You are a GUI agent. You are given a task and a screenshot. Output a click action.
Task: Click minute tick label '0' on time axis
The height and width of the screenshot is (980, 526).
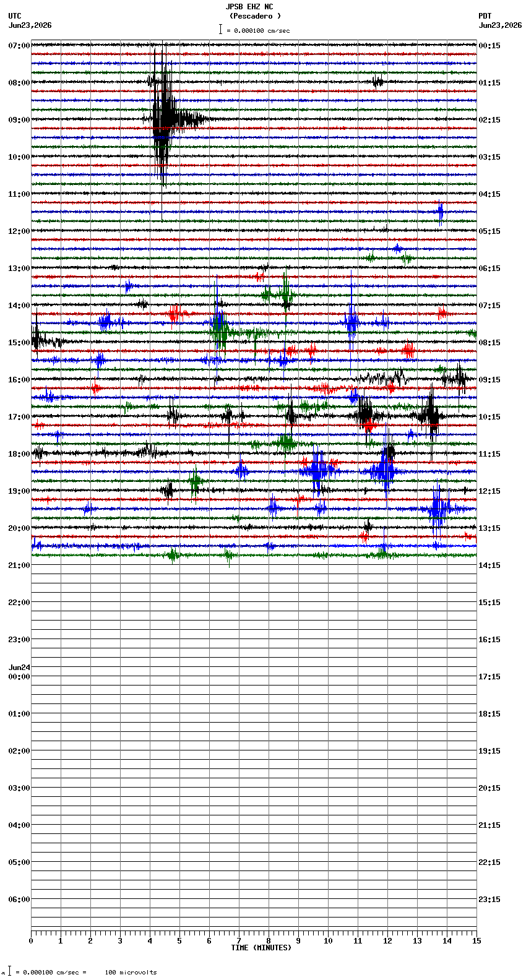coord(31,941)
